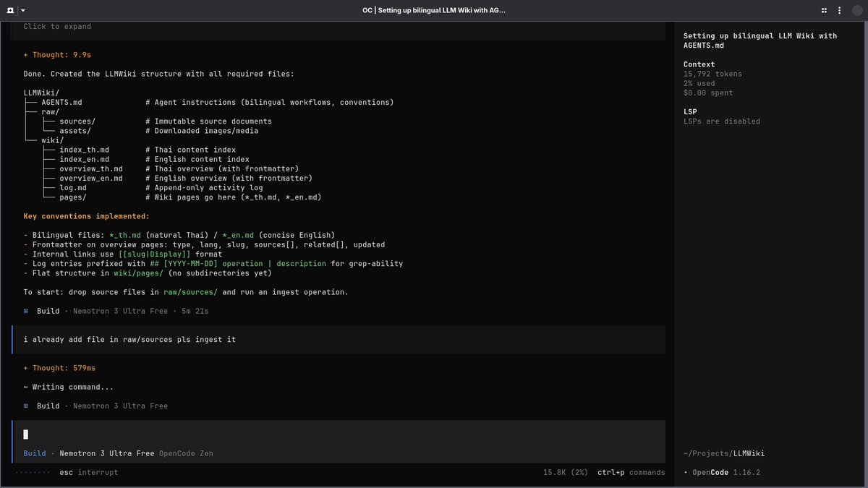This screenshot has width=868, height=488.
Task: Click the 'raw/' folder row in tree
Action: (x=50, y=112)
